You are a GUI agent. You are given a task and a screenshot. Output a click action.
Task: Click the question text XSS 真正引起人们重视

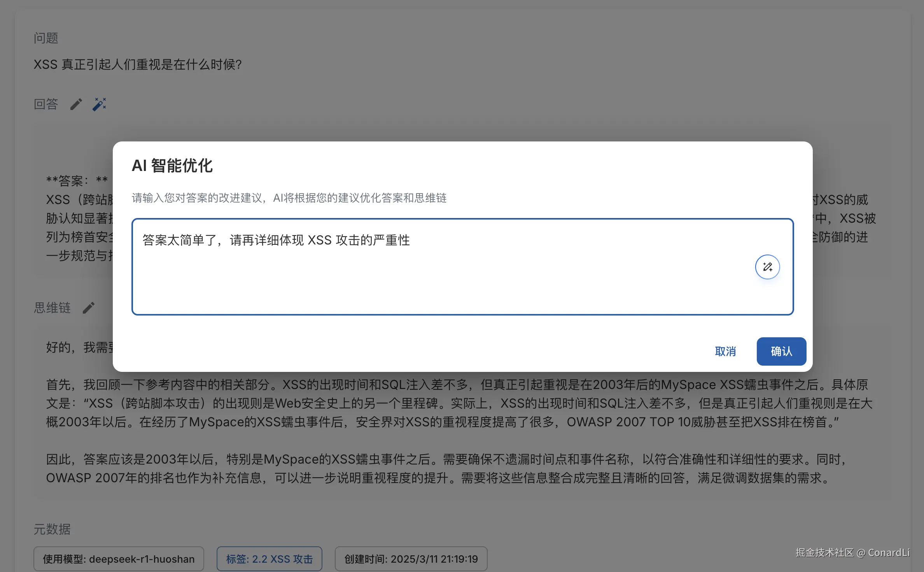[x=138, y=65]
